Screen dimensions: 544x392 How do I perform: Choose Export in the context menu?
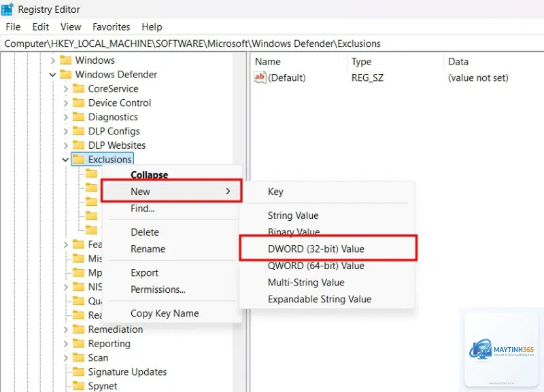tap(144, 273)
